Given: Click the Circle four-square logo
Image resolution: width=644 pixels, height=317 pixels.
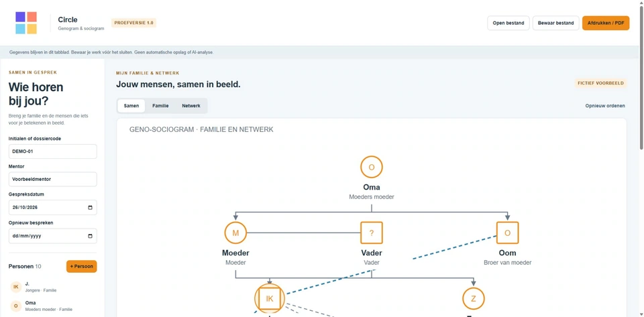Looking at the screenshot, I should 26,23.
